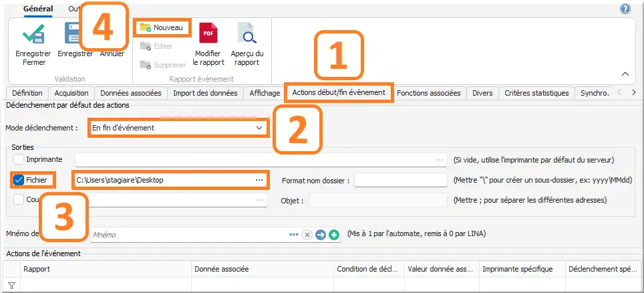Click the green plus Mnémo icon
Viewport: 644px width, 293px height.
(x=334, y=235)
